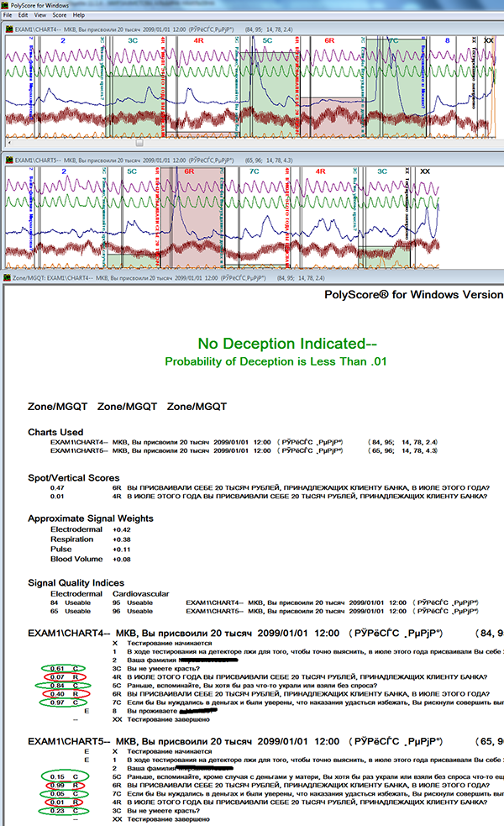Open the File menu

(x=8, y=15)
